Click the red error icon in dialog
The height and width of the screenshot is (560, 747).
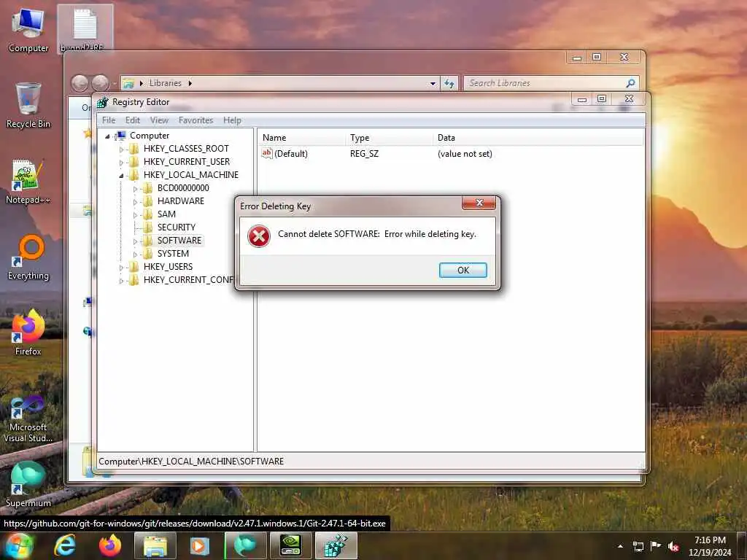[259, 236]
